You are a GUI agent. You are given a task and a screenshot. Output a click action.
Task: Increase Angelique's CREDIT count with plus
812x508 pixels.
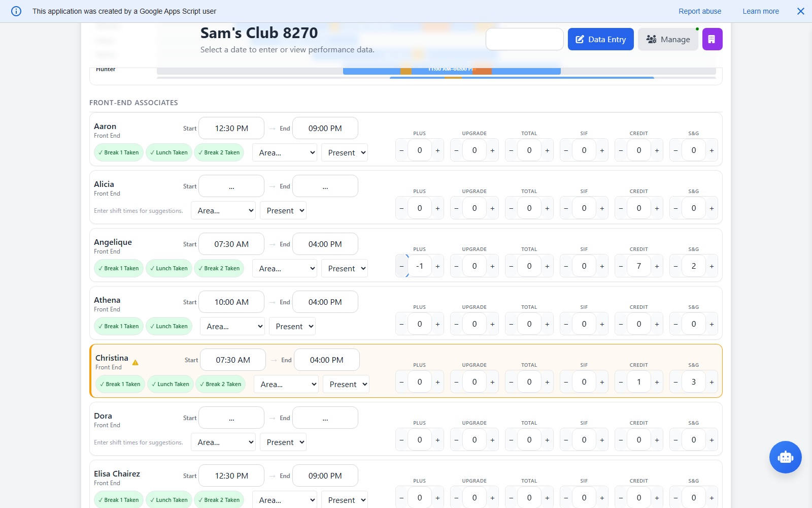click(x=657, y=266)
